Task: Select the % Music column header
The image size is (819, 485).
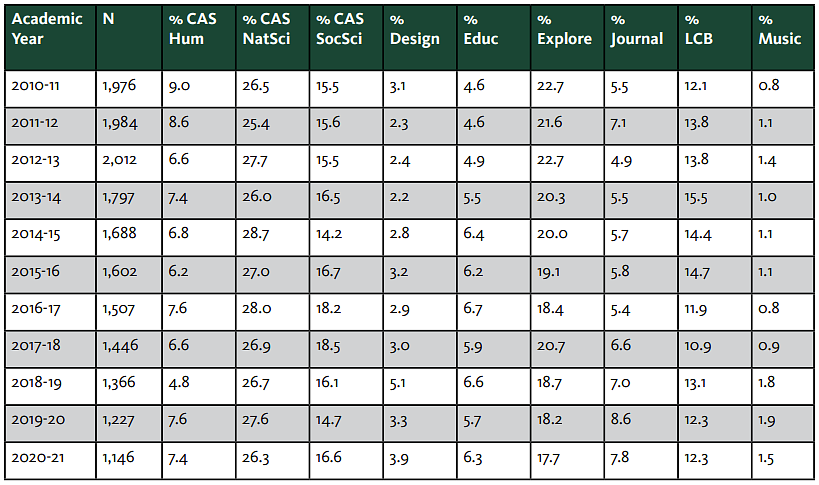Action: point(782,38)
